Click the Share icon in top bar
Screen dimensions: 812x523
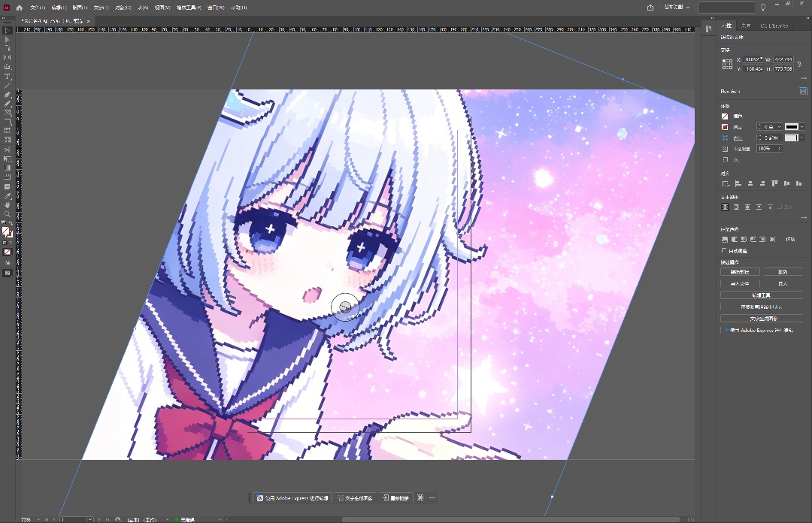(650, 8)
